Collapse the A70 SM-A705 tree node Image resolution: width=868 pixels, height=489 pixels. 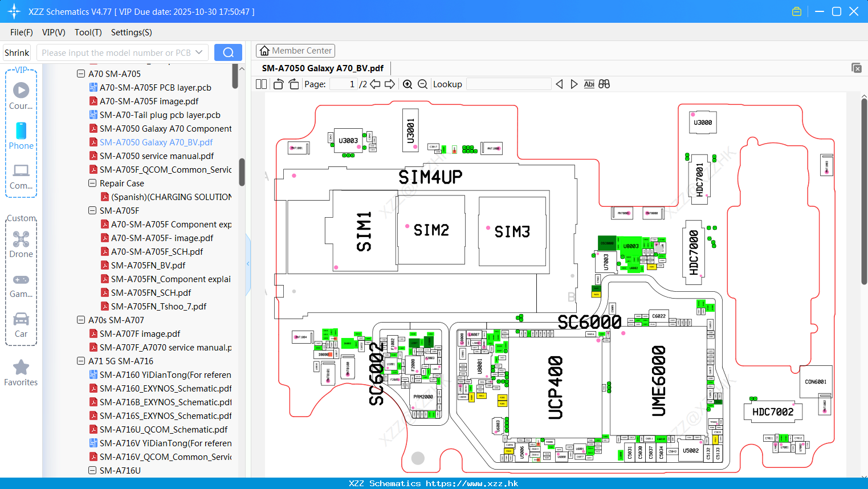coord(81,74)
